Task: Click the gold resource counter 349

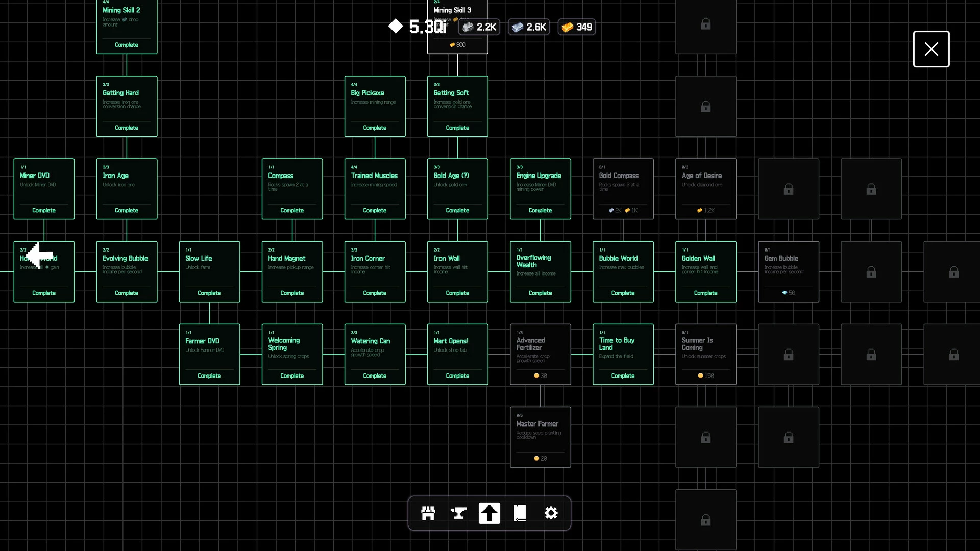Action: pyautogui.click(x=577, y=27)
